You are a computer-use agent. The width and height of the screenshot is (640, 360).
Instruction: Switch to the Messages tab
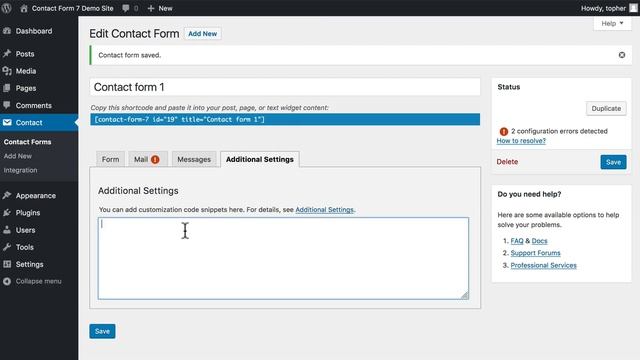(x=194, y=159)
